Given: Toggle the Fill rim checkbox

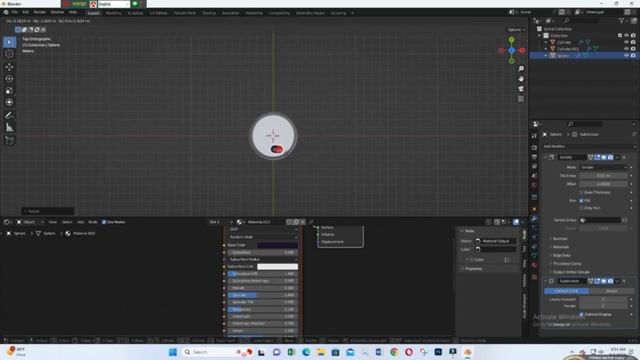Looking at the screenshot, I should (x=581, y=200).
